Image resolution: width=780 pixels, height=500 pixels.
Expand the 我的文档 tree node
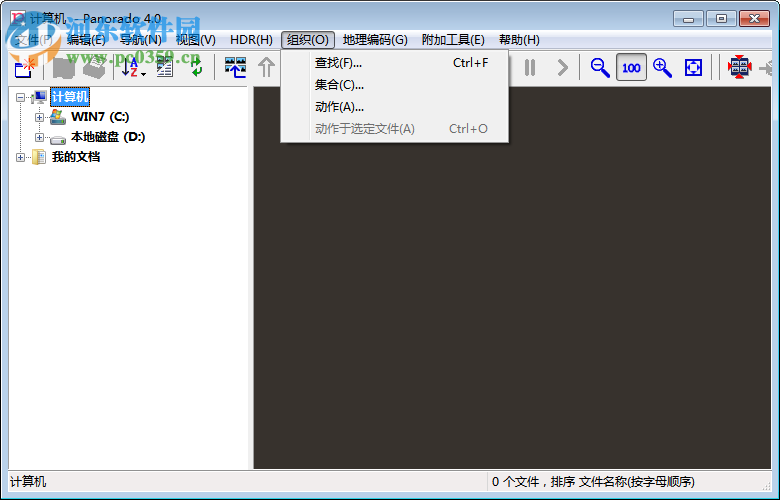pyautogui.click(x=20, y=157)
